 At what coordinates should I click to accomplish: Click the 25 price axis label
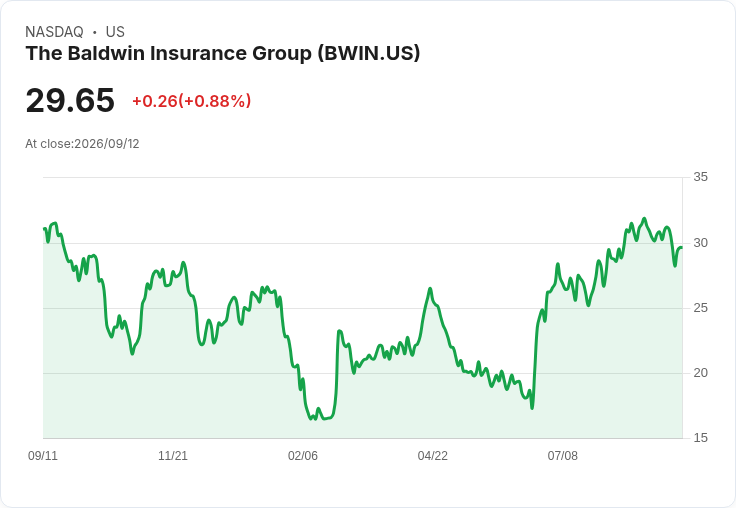tap(700, 308)
